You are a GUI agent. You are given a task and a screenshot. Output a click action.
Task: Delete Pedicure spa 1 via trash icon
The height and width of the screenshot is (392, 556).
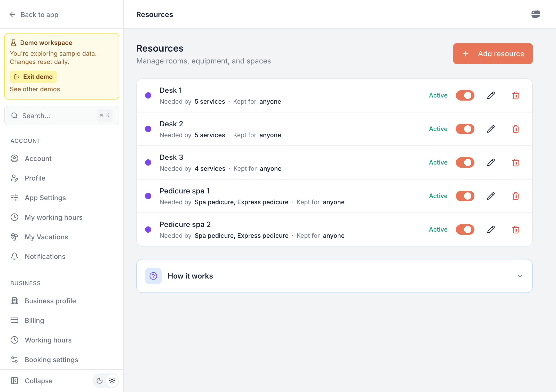pyautogui.click(x=516, y=196)
